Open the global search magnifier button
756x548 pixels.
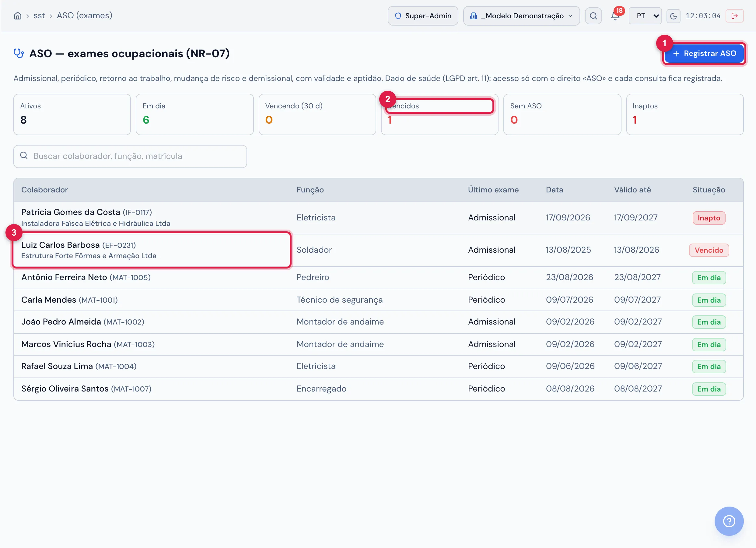click(593, 16)
